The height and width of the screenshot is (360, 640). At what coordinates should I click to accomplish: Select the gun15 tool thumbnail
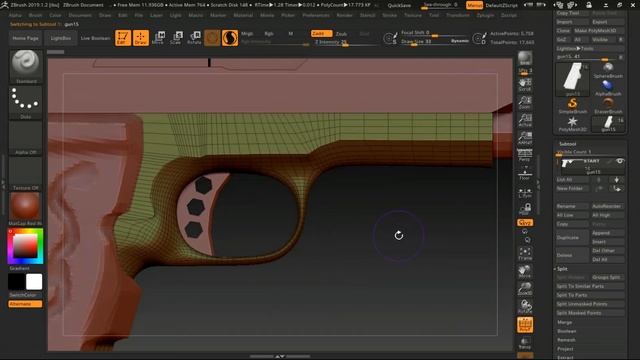pos(573,79)
